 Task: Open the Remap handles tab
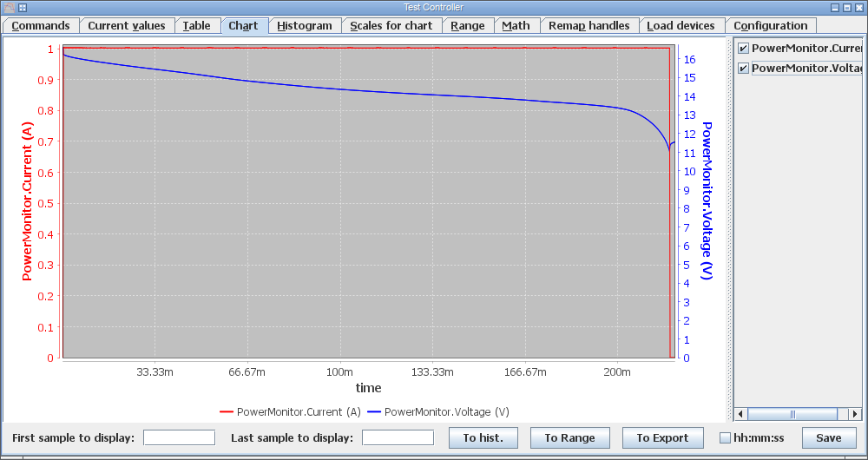589,25
